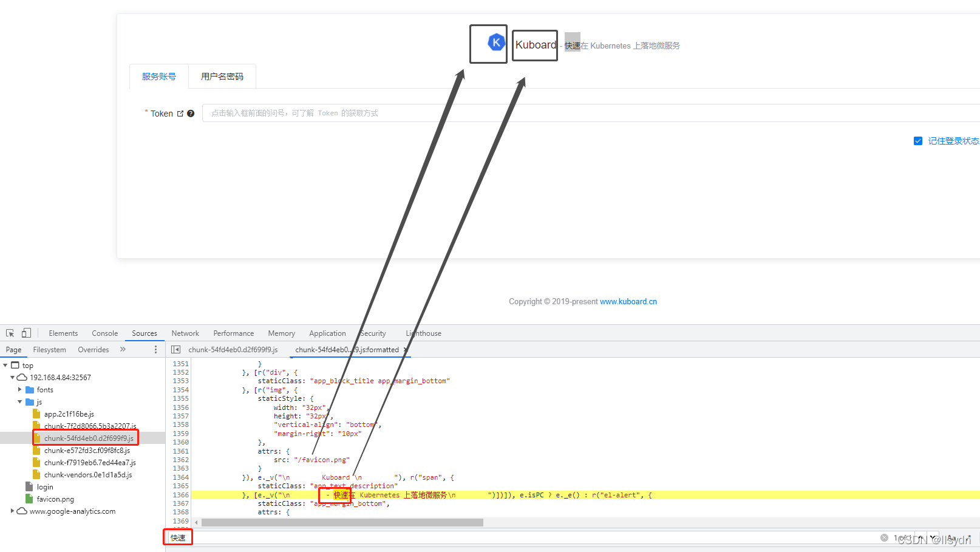Collapse the js folder

pos(20,402)
